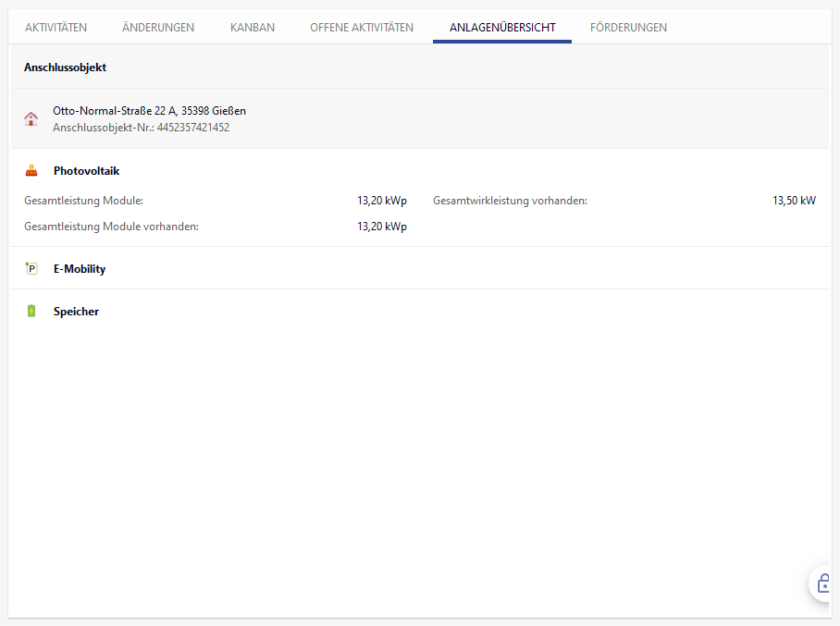This screenshot has height=626, width=840.
Task: Expand the E-Mobility section
Action: tap(80, 269)
